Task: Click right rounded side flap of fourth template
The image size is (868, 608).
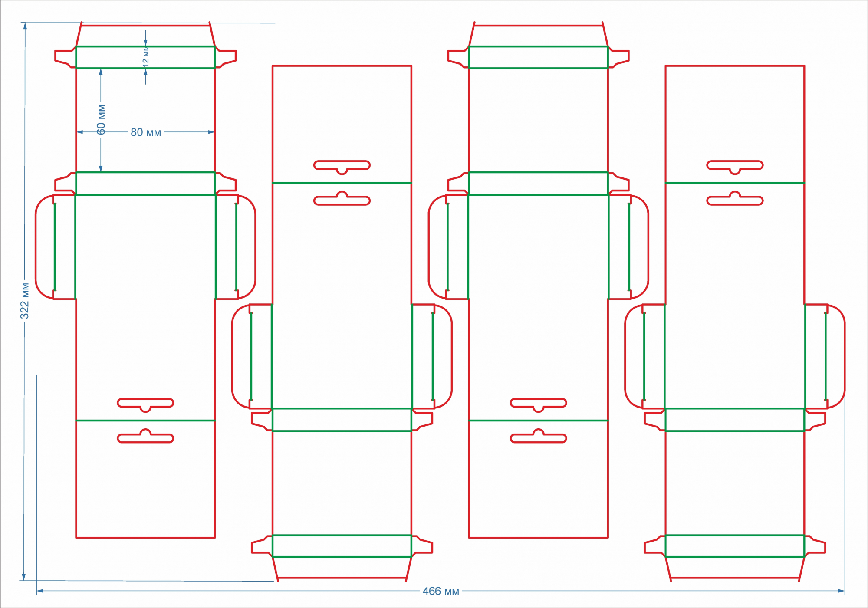Action: coord(835,356)
